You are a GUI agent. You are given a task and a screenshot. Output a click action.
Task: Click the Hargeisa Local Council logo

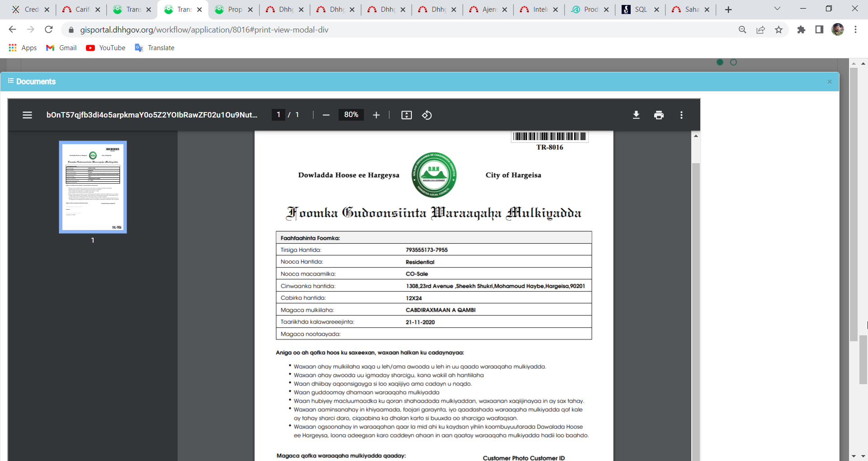pyautogui.click(x=434, y=175)
